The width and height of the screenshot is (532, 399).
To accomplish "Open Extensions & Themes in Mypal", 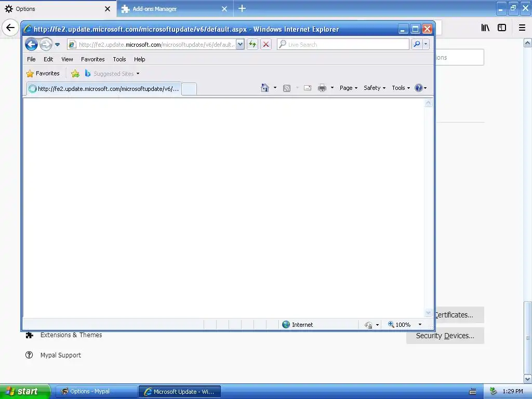I will tap(64, 335).
